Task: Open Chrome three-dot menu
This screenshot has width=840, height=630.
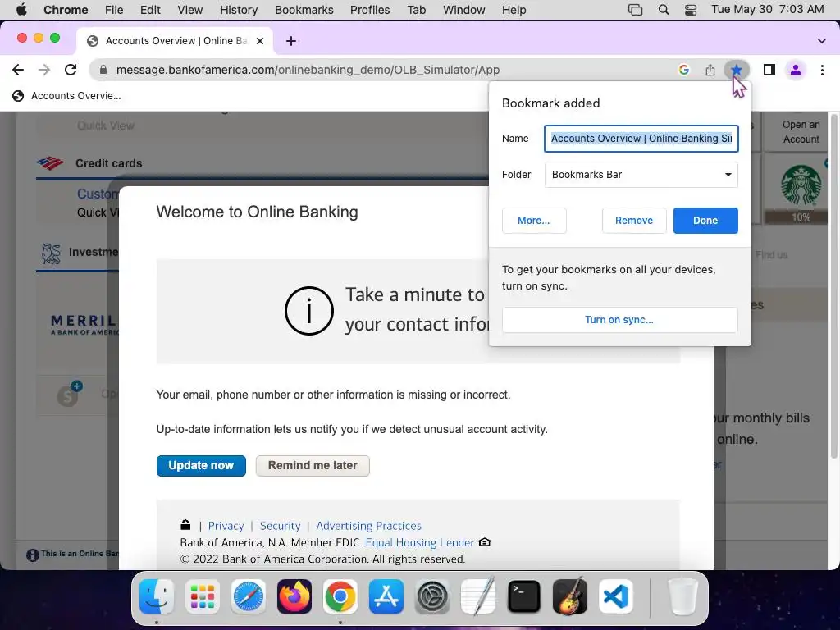Action: 822,70
